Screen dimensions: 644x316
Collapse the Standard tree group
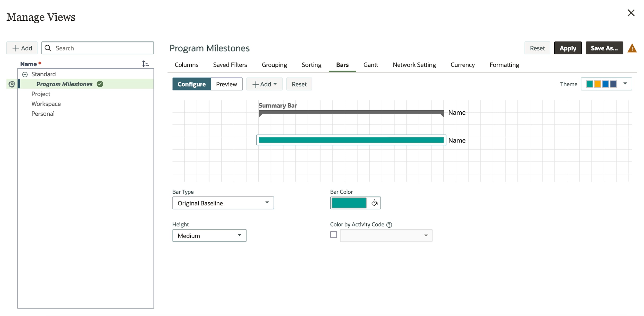tap(25, 74)
